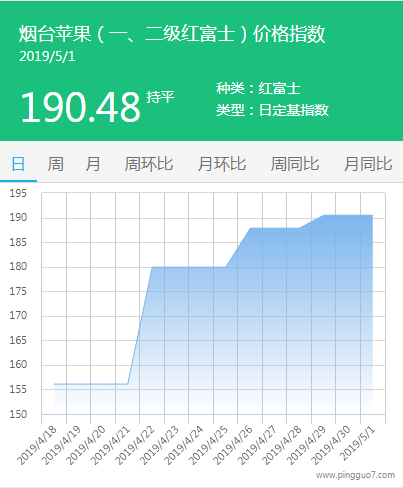Click the x-axis date 2019/4/29
The height and width of the screenshot is (488, 403).
pyautogui.click(x=306, y=445)
